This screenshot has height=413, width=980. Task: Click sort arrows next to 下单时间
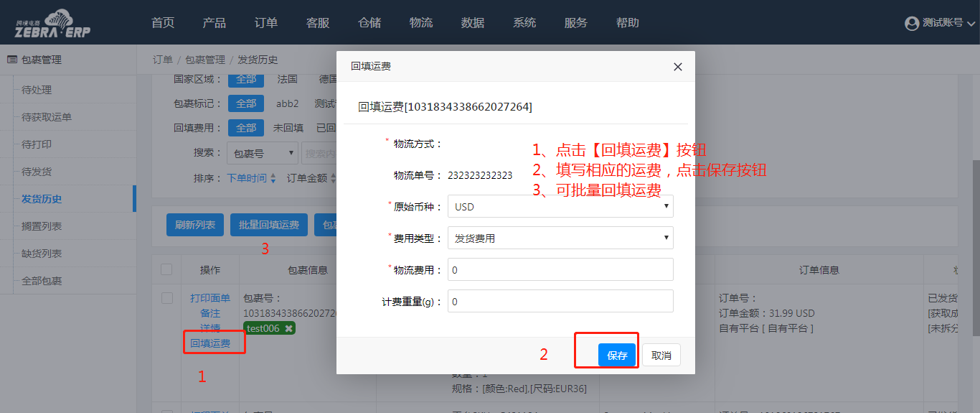[273, 178]
